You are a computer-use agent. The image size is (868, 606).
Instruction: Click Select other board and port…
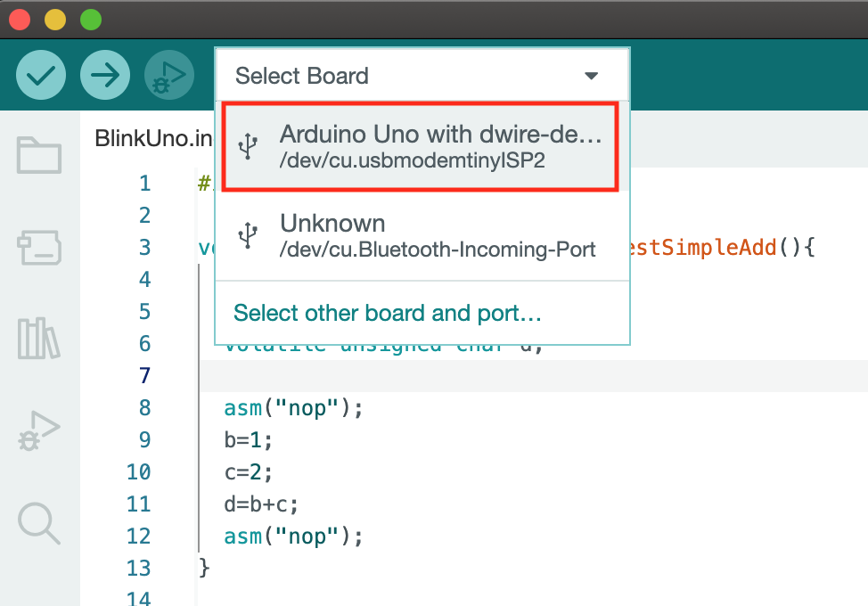388,313
